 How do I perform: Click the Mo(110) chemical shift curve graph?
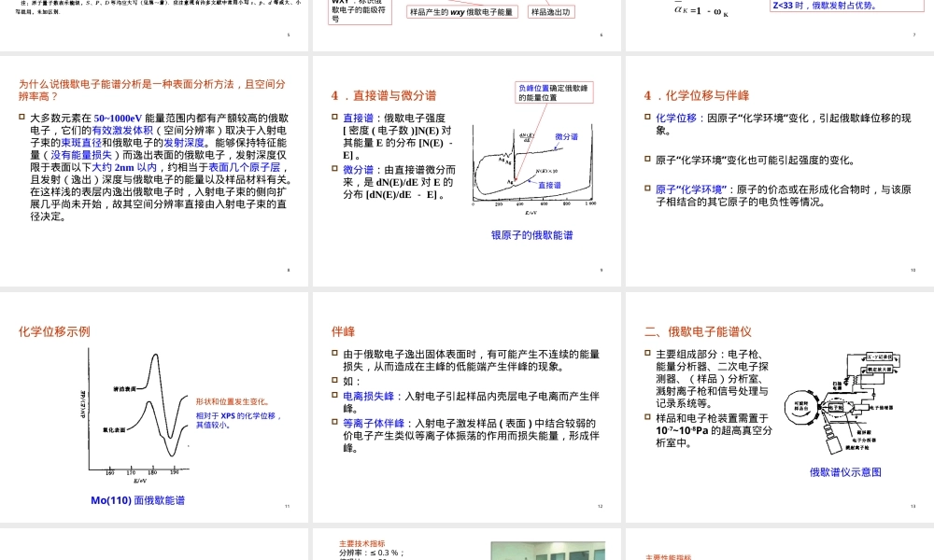[135, 416]
